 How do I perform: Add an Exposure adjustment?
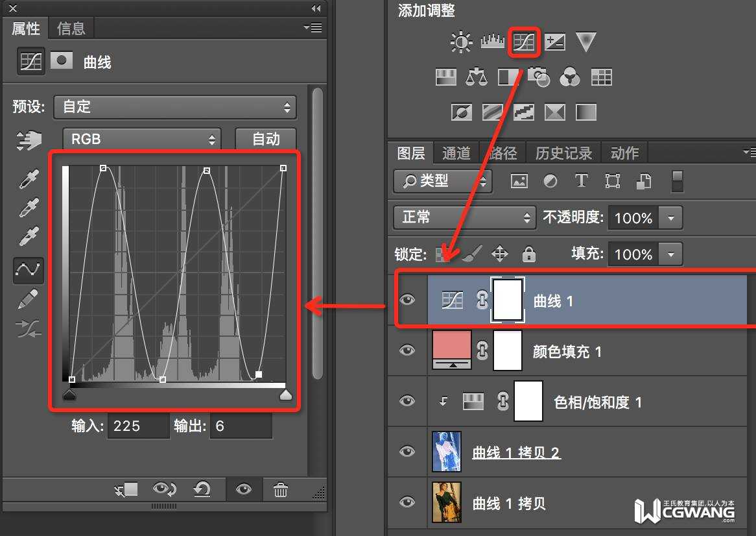tap(555, 42)
